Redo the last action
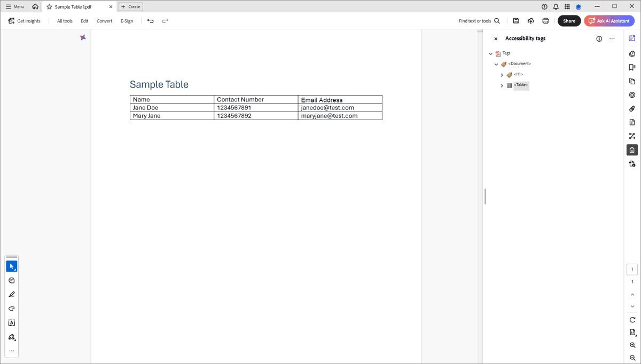This screenshot has height=364, width=641. click(x=165, y=21)
